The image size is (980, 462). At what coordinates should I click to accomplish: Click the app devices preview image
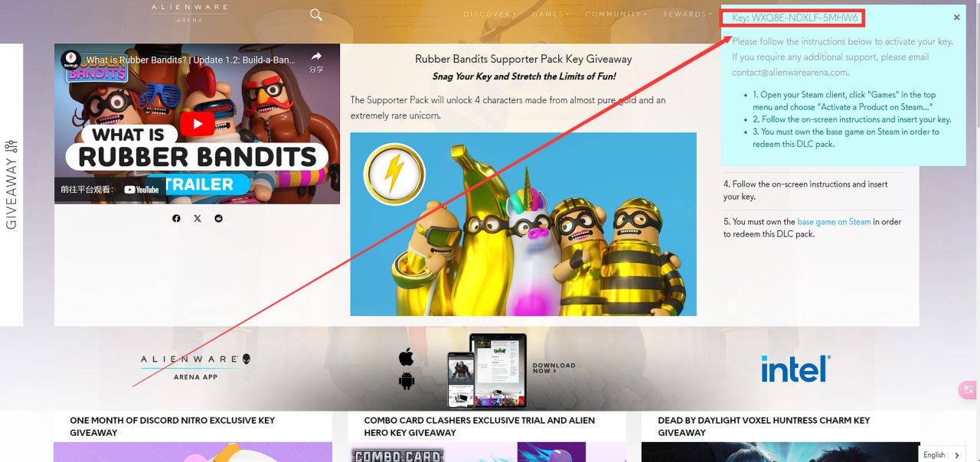coord(487,370)
